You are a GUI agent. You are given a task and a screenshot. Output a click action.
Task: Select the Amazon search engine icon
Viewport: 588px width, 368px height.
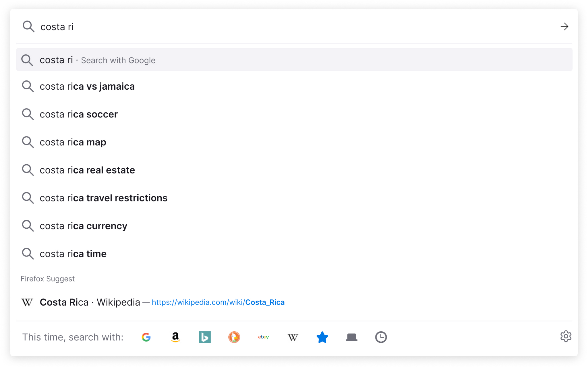[175, 337]
